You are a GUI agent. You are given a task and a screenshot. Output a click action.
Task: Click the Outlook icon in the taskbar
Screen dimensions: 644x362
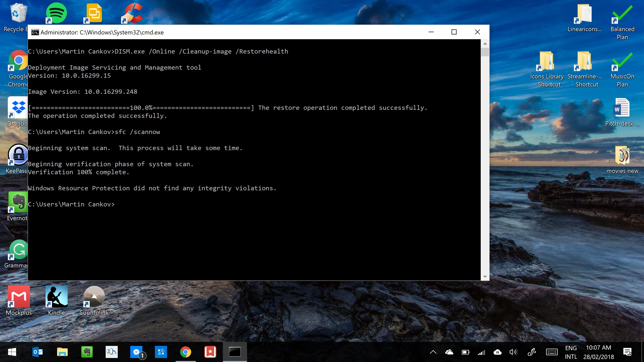click(x=38, y=352)
